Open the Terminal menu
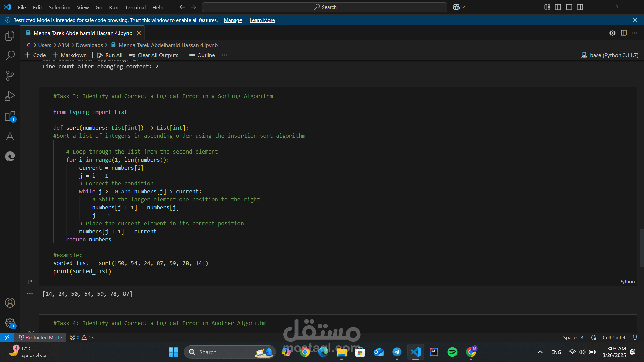The height and width of the screenshot is (362, 644). tap(135, 7)
